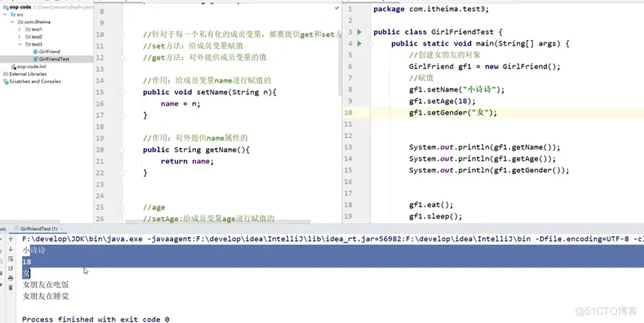Expand the test1 package chevron

tap(20, 30)
